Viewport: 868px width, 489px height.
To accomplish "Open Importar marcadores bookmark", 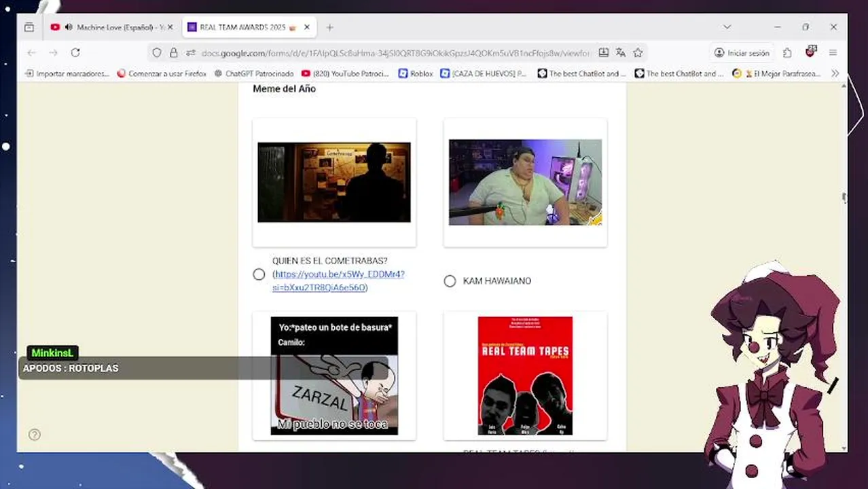I will click(x=67, y=73).
